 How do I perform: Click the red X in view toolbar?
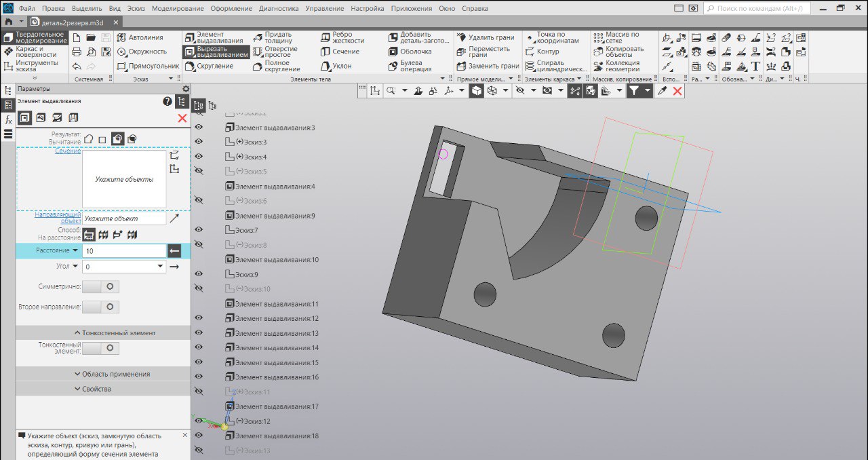coord(677,90)
